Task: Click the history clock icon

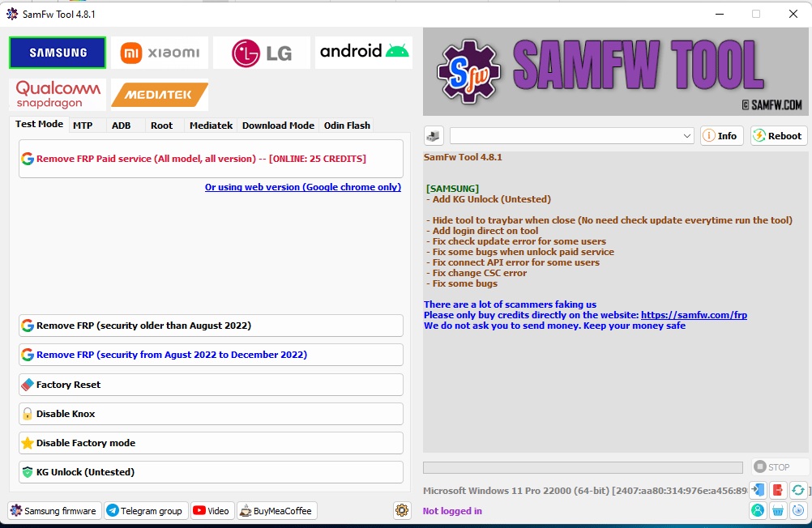Action: click(x=798, y=510)
